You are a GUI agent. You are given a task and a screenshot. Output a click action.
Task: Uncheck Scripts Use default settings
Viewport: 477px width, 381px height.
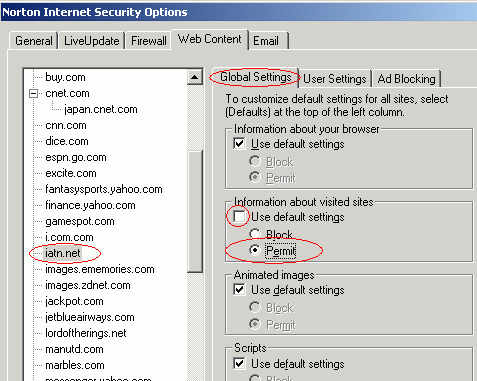[239, 363]
